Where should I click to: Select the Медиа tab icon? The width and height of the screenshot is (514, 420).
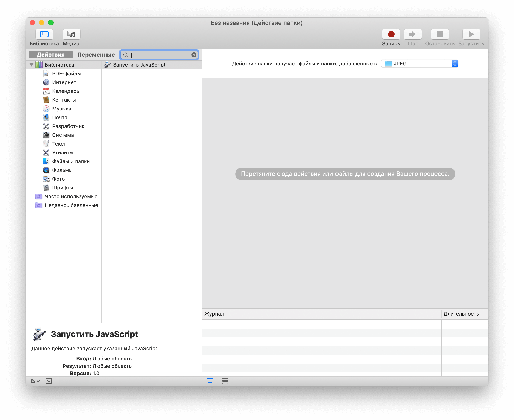tap(71, 34)
